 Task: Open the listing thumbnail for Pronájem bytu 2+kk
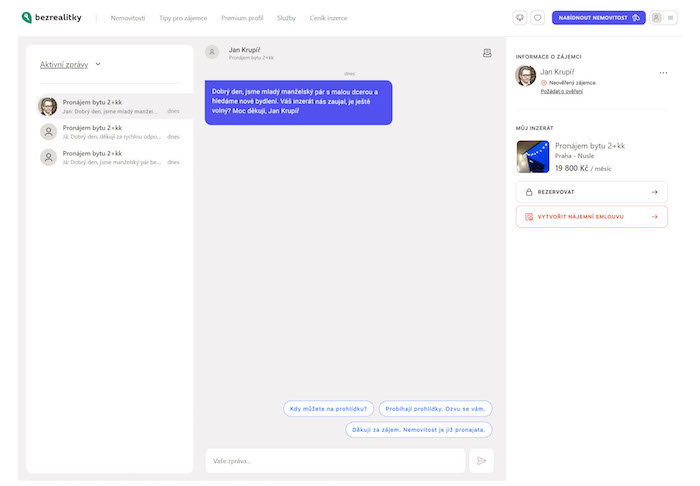532,156
